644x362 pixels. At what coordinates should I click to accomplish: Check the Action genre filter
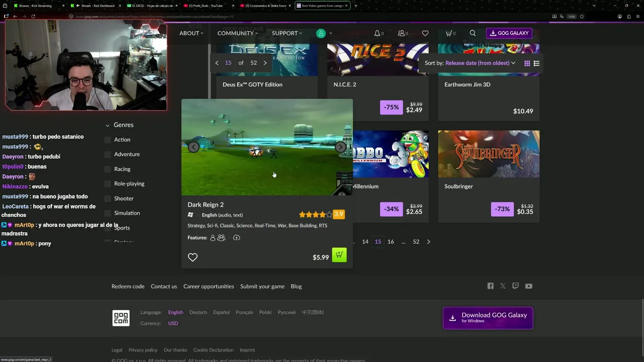[x=107, y=140]
